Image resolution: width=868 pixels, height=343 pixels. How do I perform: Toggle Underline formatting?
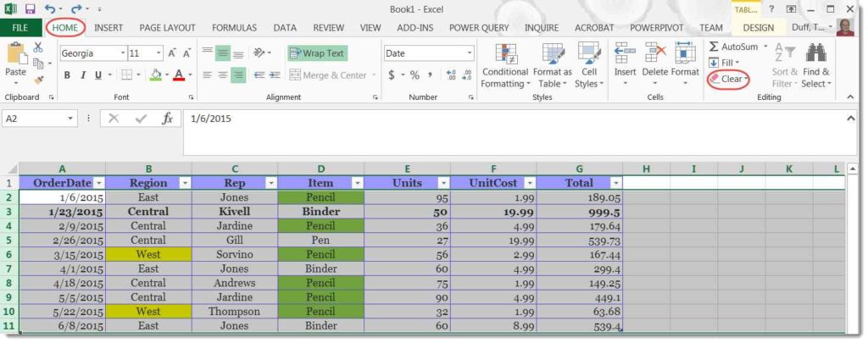click(98, 75)
